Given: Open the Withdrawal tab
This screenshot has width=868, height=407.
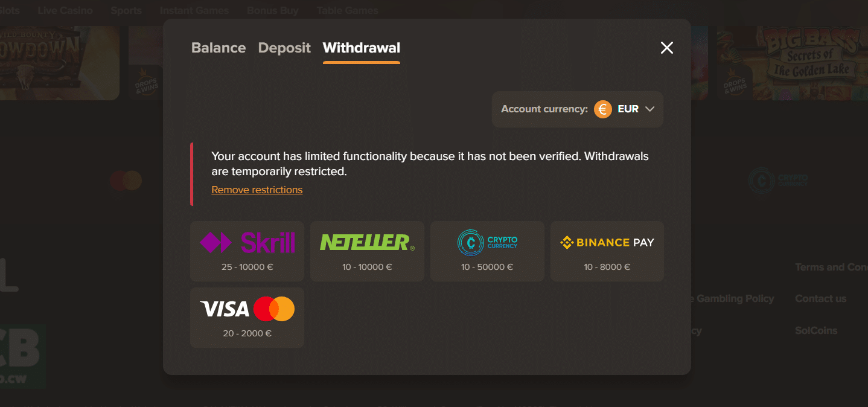Looking at the screenshot, I should click(x=360, y=48).
